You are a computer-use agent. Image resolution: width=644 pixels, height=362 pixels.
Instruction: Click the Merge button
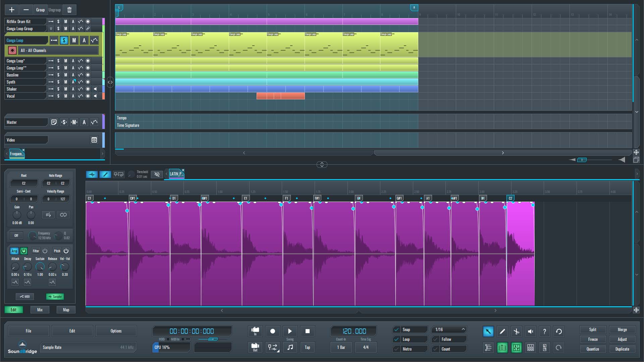pos(622,330)
